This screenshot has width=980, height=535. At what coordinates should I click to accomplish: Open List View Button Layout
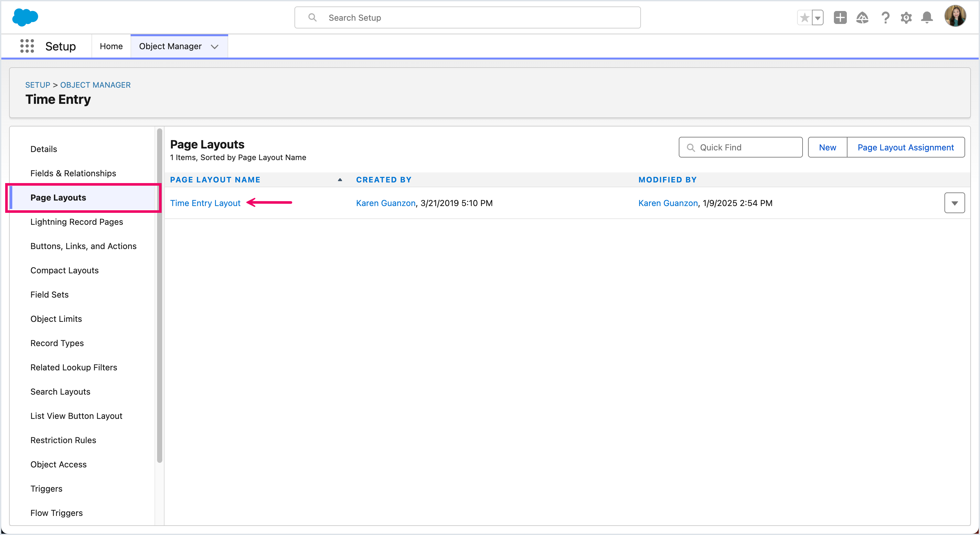click(x=76, y=416)
